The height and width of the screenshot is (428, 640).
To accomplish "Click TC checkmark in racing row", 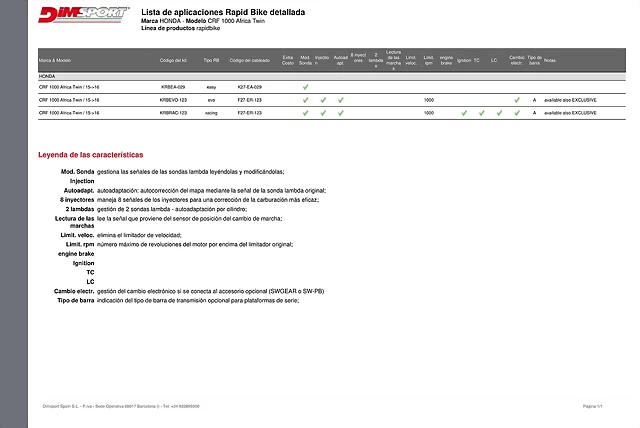I will [482, 113].
